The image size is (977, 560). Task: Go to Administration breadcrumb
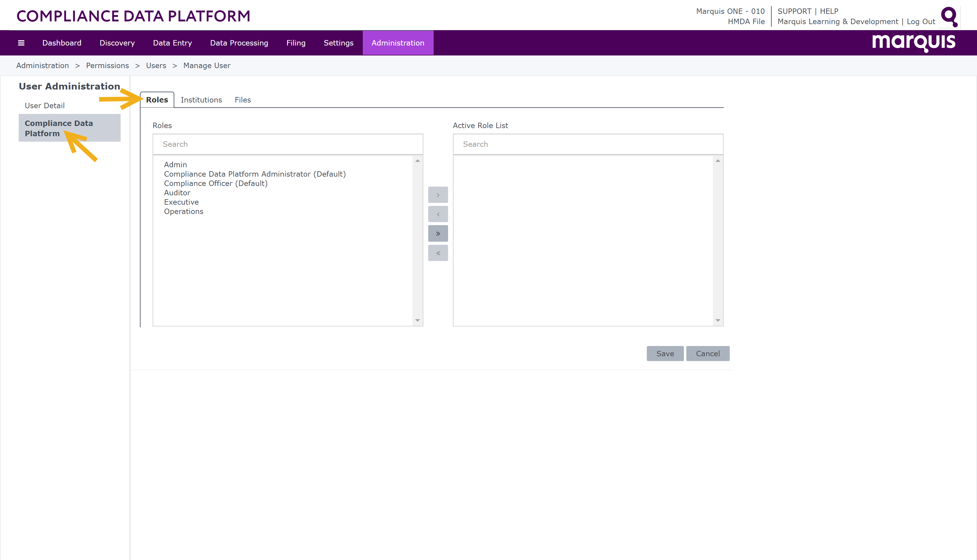43,66
